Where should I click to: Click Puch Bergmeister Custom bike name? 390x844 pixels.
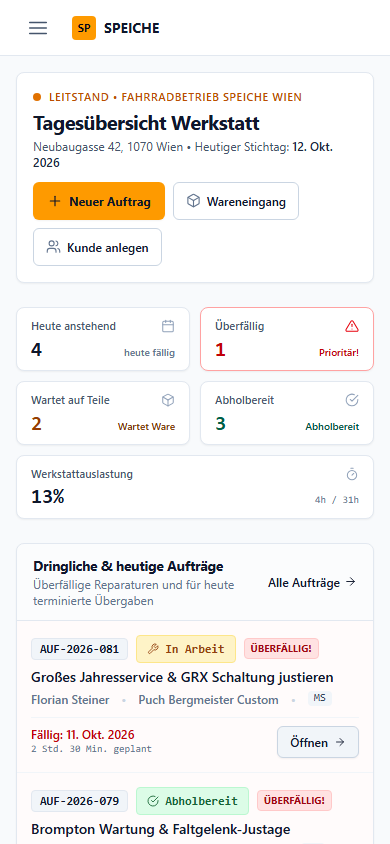[209, 700]
